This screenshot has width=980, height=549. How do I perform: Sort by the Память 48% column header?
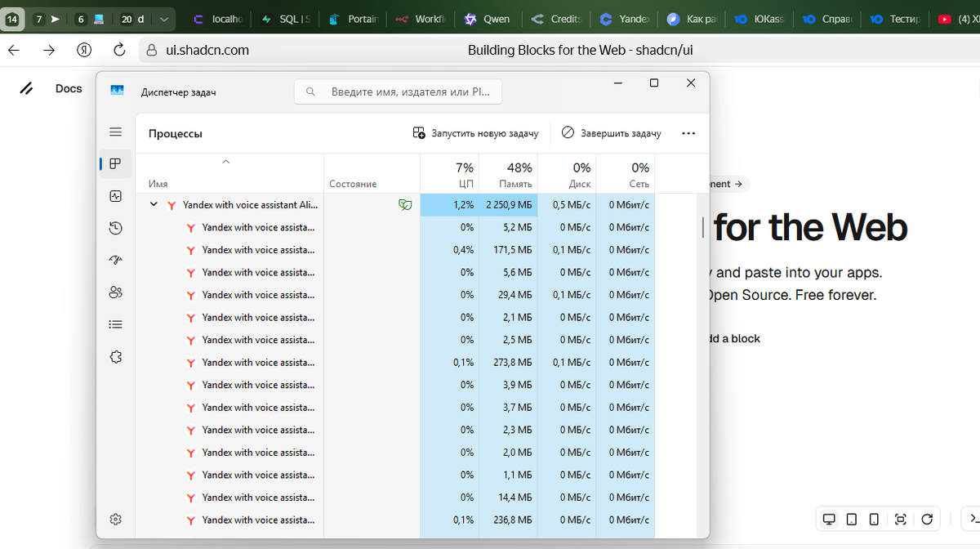(x=508, y=175)
